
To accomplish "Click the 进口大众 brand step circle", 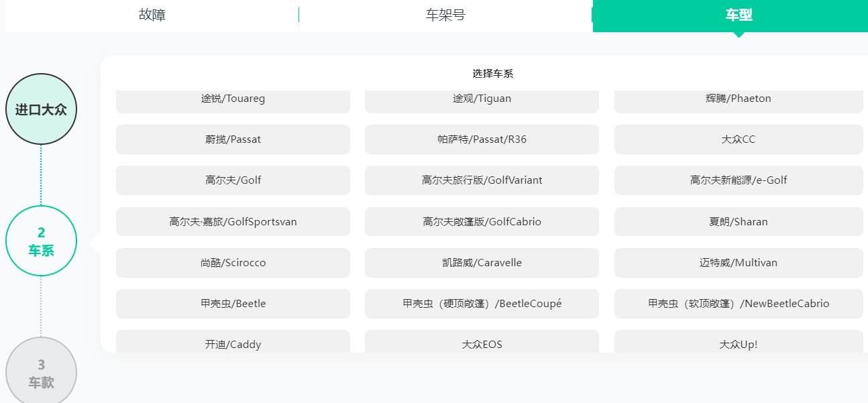I will coord(41,108).
